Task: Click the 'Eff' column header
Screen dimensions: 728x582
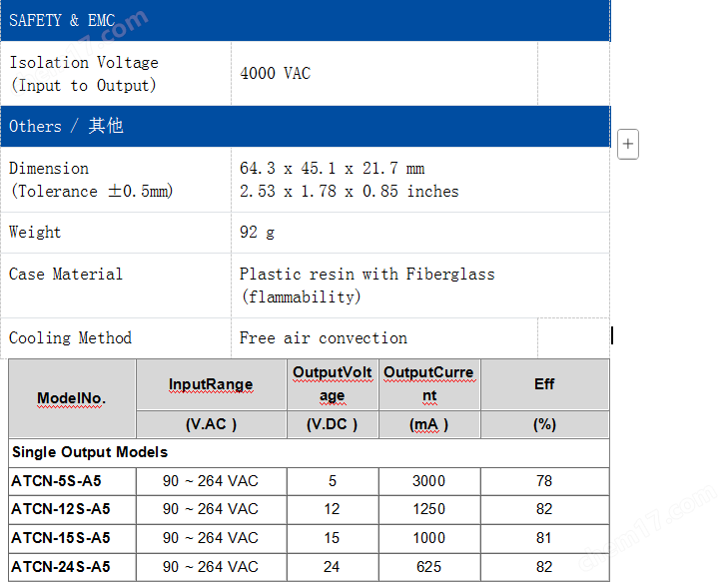Action: (x=544, y=384)
